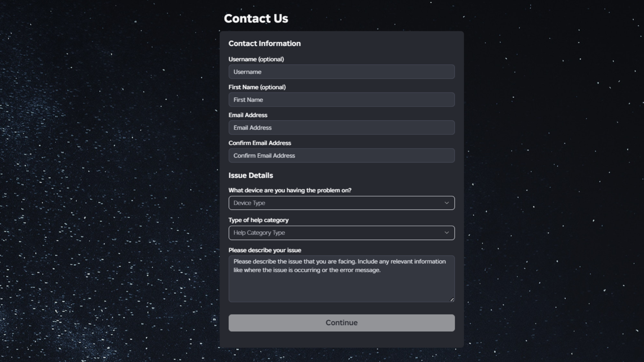644x362 pixels.
Task: Click the Contact Information section heading
Action: pos(265,43)
